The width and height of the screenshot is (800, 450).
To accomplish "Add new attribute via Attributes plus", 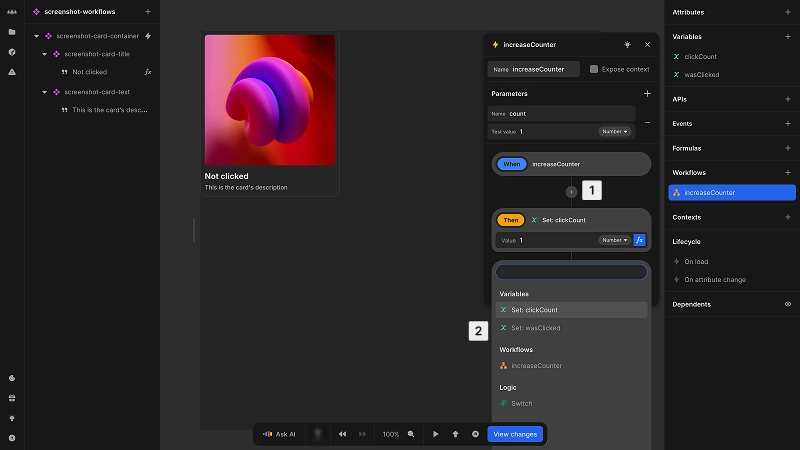I will coord(788,12).
